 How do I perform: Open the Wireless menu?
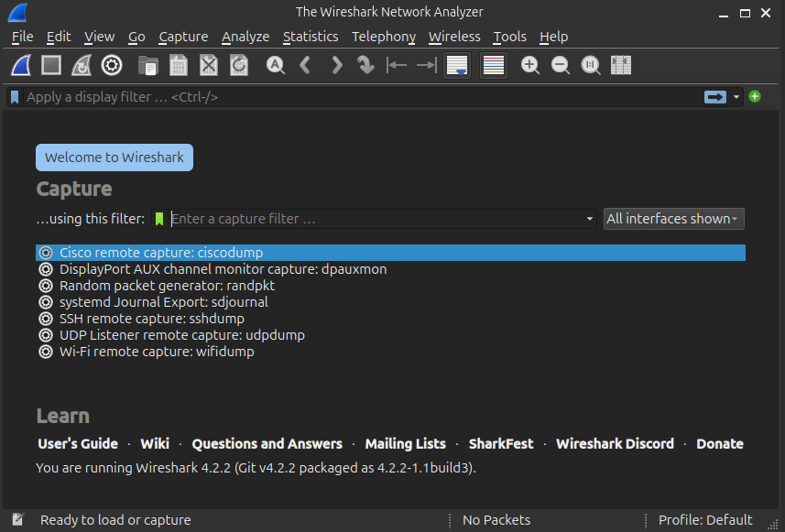454,37
